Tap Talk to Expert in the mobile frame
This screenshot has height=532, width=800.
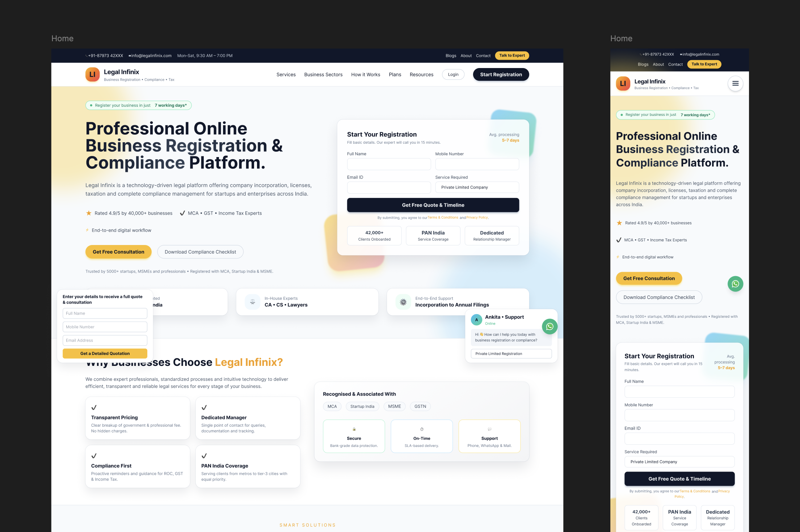pos(704,64)
